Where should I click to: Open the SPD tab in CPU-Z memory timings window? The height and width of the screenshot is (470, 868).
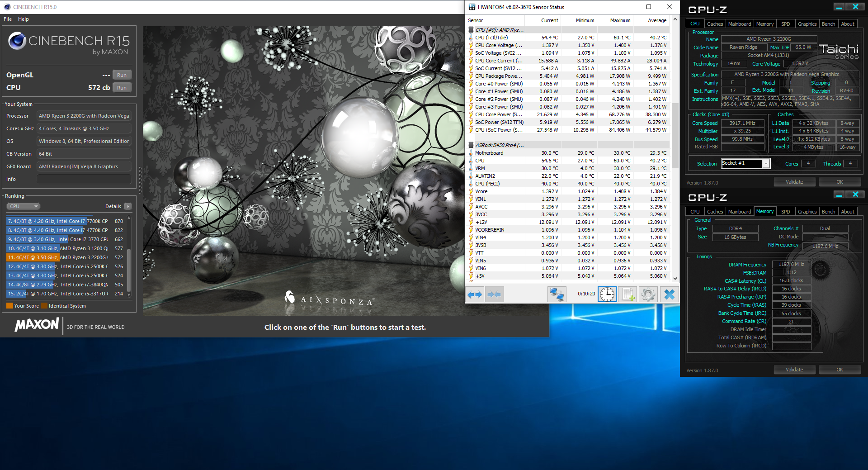(x=786, y=212)
